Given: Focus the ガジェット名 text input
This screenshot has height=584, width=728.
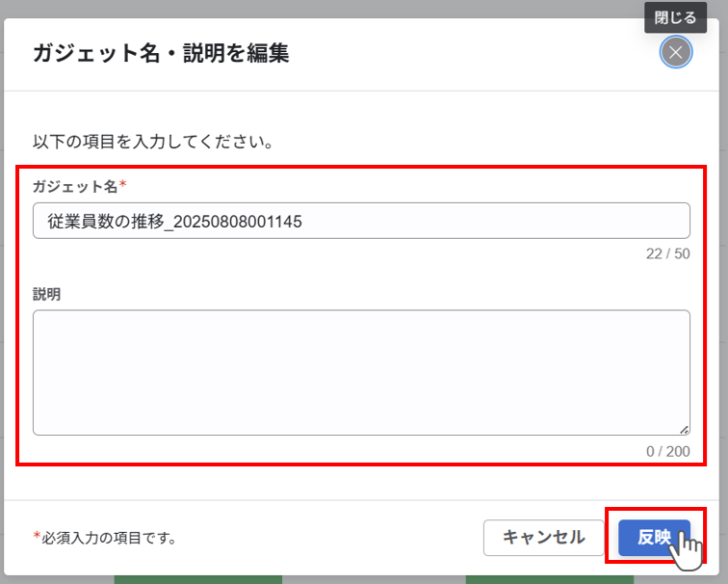Looking at the screenshot, I should coord(361,221).
